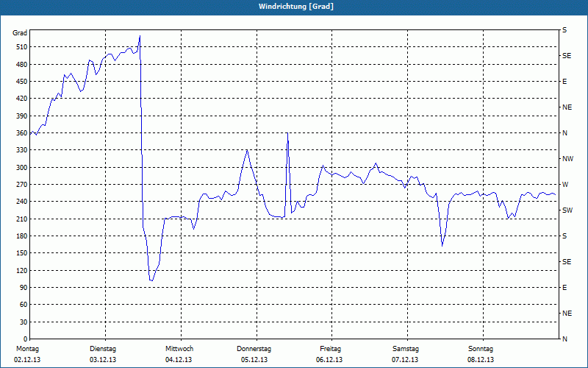The height and width of the screenshot is (368, 588).
Task: Click the 300 axis tick label
Action: click(22, 168)
